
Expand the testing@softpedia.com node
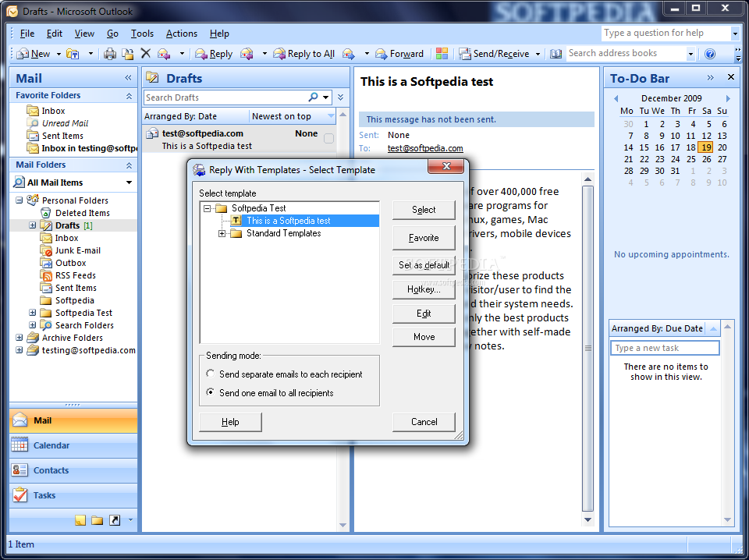click(19, 350)
